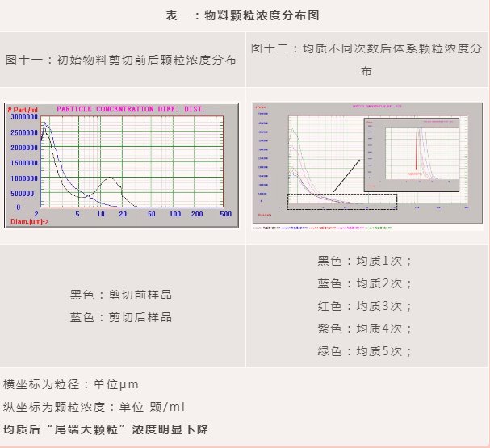Click legend entry 红色：均质3次
This screenshot has width=490, height=448.
[366, 306]
